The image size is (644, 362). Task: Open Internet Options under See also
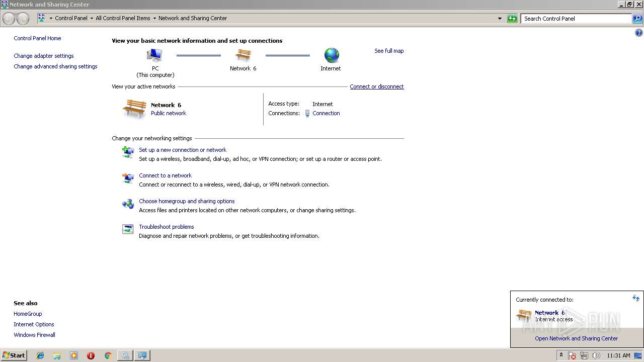tap(34, 324)
